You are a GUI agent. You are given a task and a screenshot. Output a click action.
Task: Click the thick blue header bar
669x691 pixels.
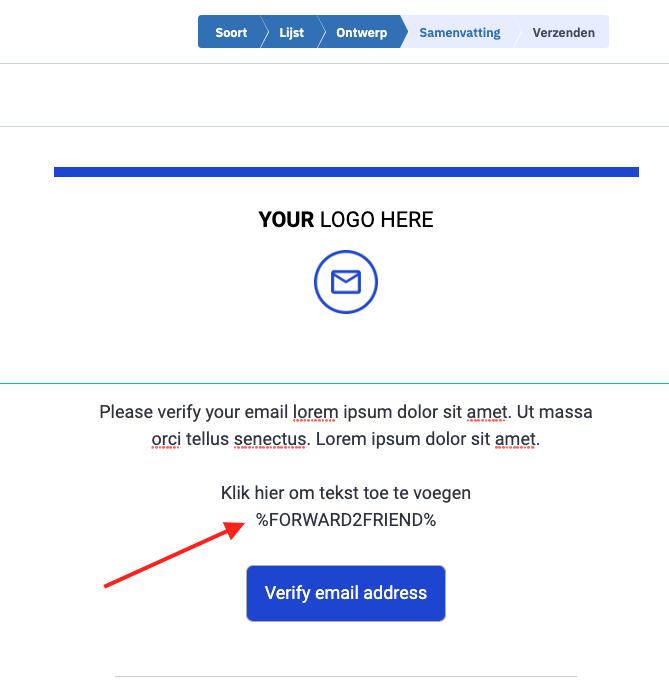coord(346,172)
